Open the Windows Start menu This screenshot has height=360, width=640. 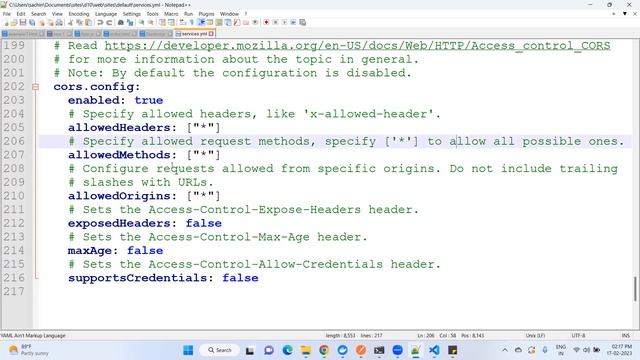tap(188, 350)
